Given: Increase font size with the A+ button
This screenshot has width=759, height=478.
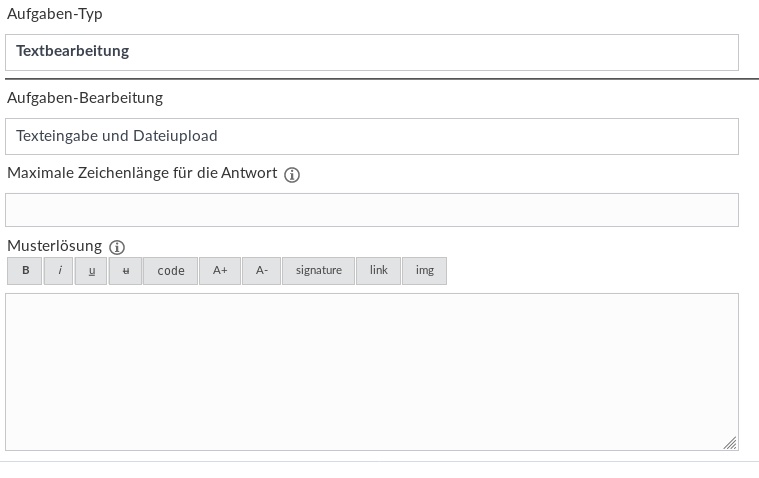Looking at the screenshot, I should pyautogui.click(x=220, y=271).
